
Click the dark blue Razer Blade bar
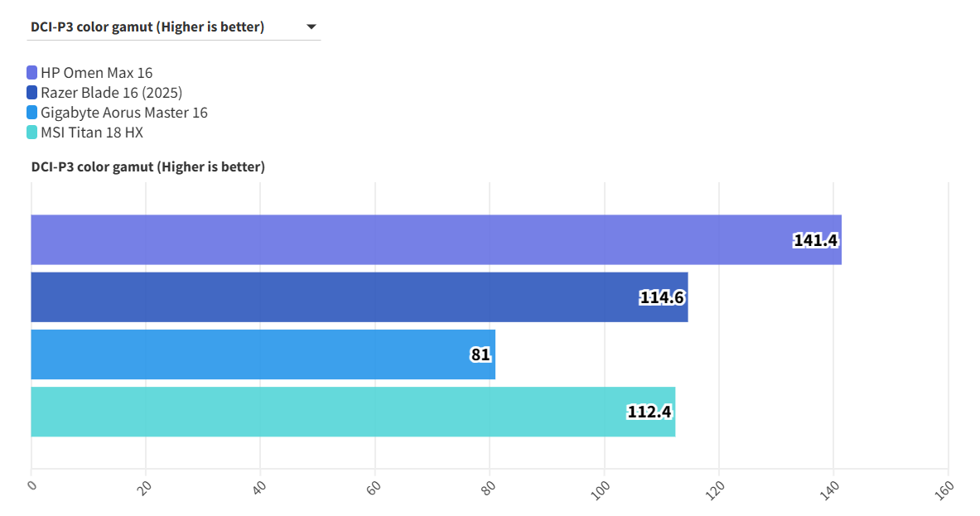[x=331, y=297]
